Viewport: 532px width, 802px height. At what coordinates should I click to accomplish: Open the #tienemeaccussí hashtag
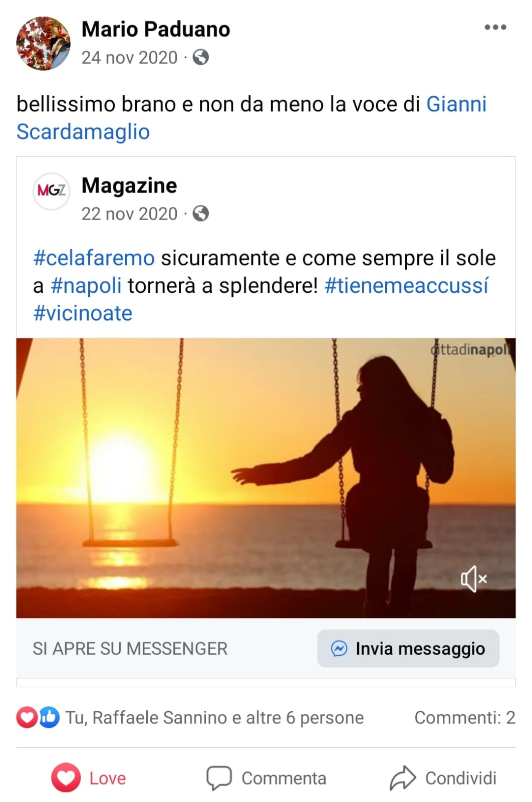(406, 286)
